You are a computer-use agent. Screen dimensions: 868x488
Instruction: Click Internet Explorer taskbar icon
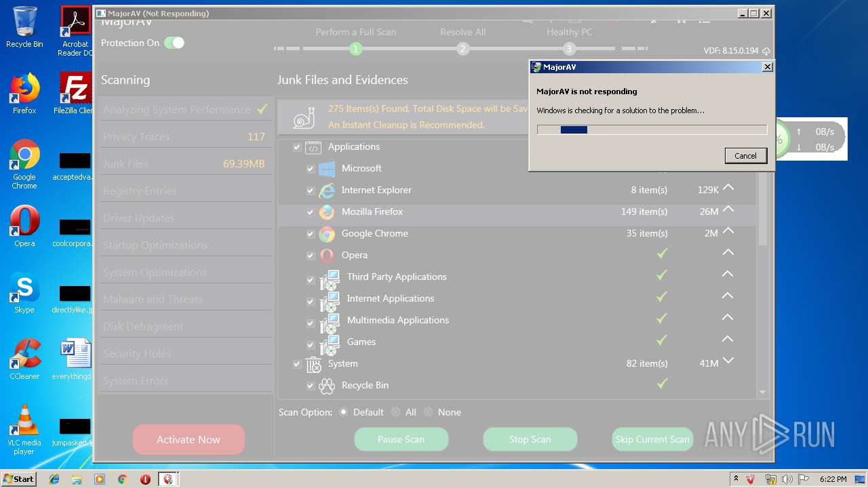(54, 479)
